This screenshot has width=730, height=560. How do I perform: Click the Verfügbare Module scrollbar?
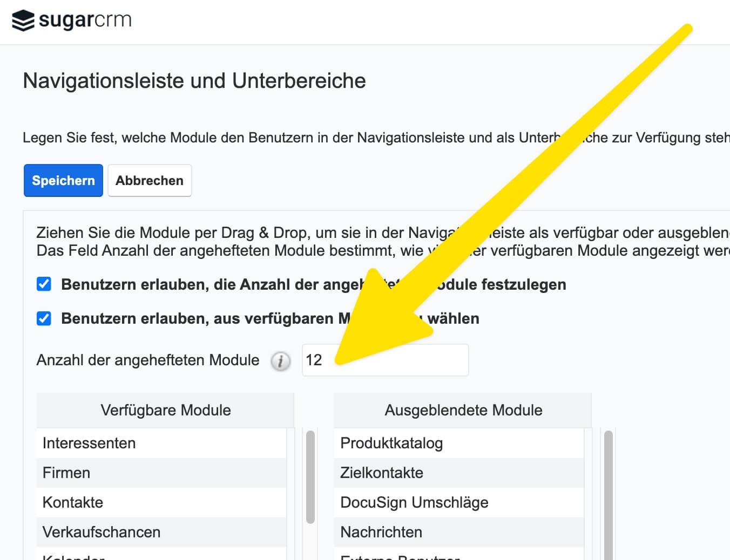310,477
